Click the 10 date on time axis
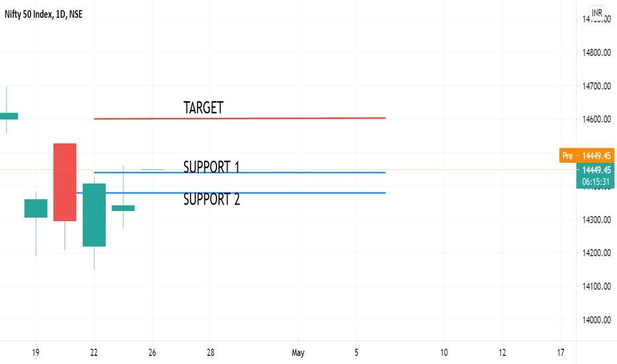This screenshot has height=364, width=617. 444,353
